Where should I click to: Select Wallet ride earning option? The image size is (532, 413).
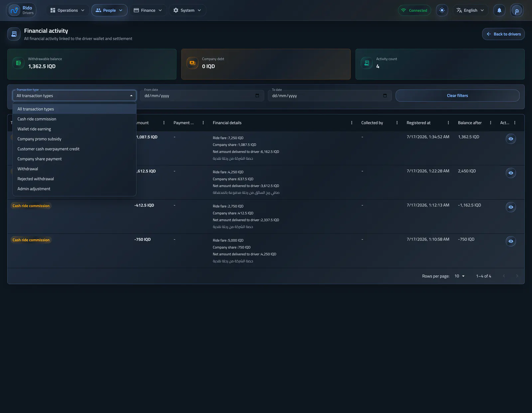pos(74,129)
